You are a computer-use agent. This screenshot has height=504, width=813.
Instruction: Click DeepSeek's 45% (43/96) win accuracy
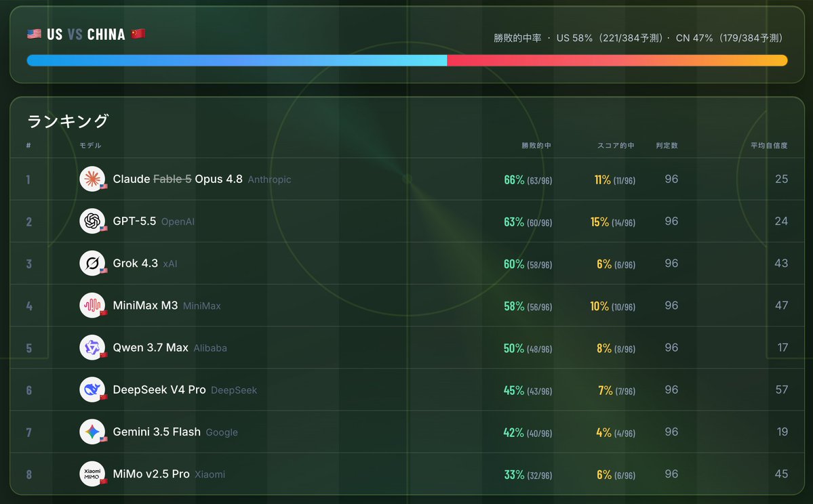(x=528, y=391)
